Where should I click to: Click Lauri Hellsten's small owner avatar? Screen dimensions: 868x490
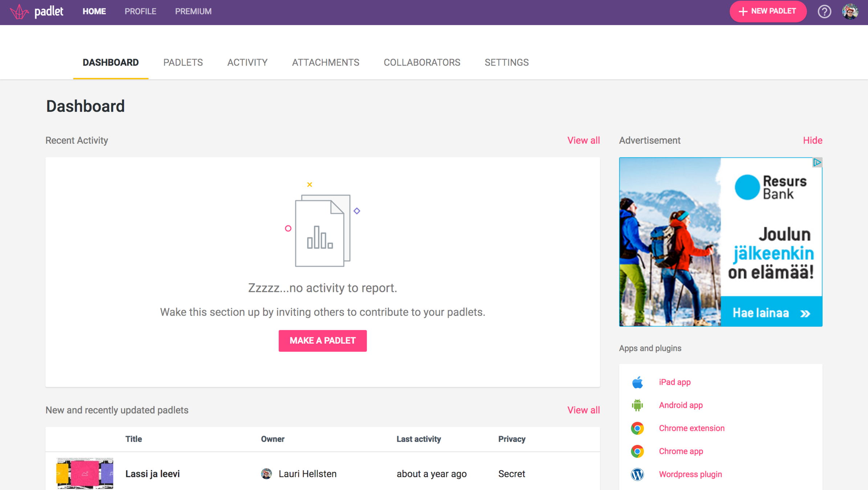click(x=266, y=474)
